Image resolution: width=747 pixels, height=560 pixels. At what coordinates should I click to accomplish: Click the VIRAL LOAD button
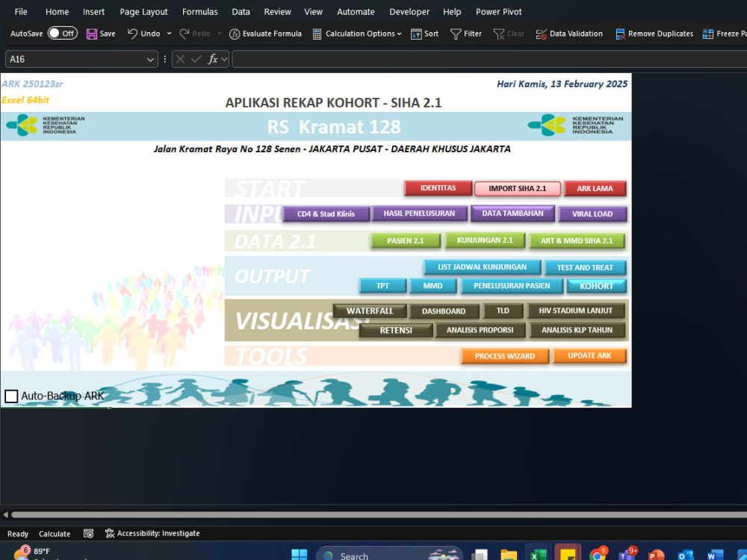pos(592,214)
